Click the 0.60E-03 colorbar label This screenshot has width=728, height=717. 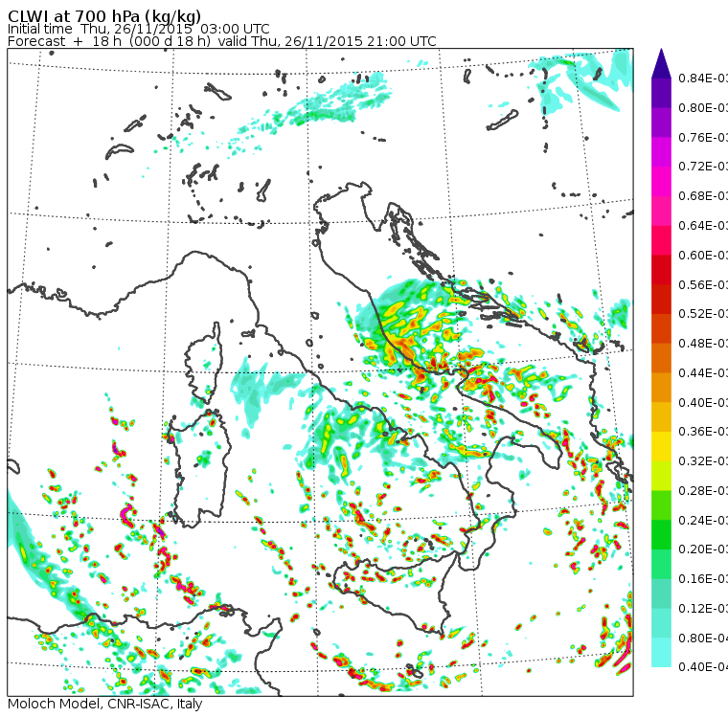coord(703,256)
